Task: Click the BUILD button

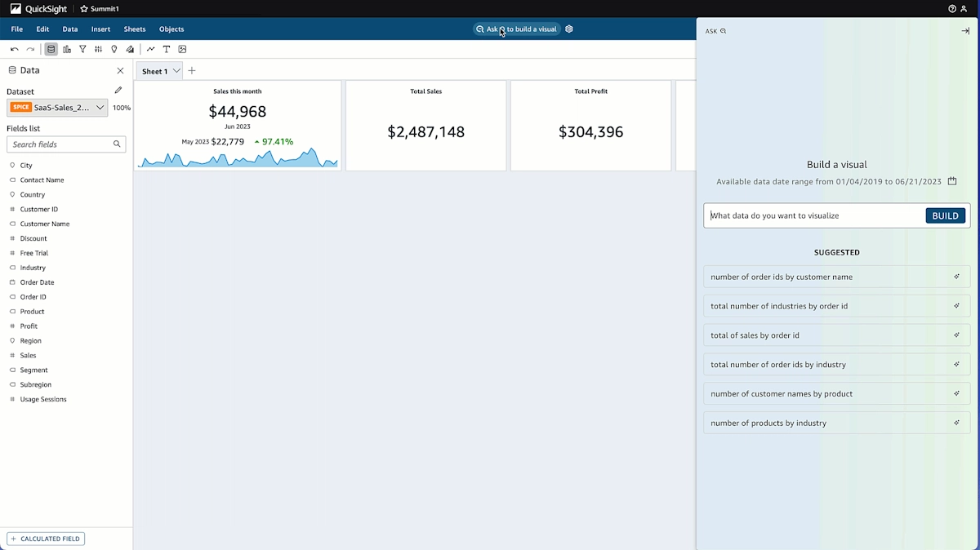Action: pyautogui.click(x=945, y=215)
